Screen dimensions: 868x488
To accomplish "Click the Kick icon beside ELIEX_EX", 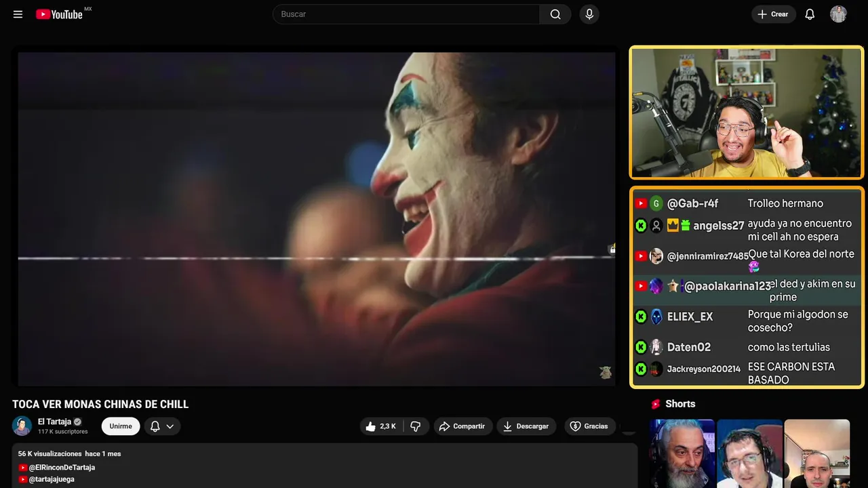I will click(x=641, y=317).
